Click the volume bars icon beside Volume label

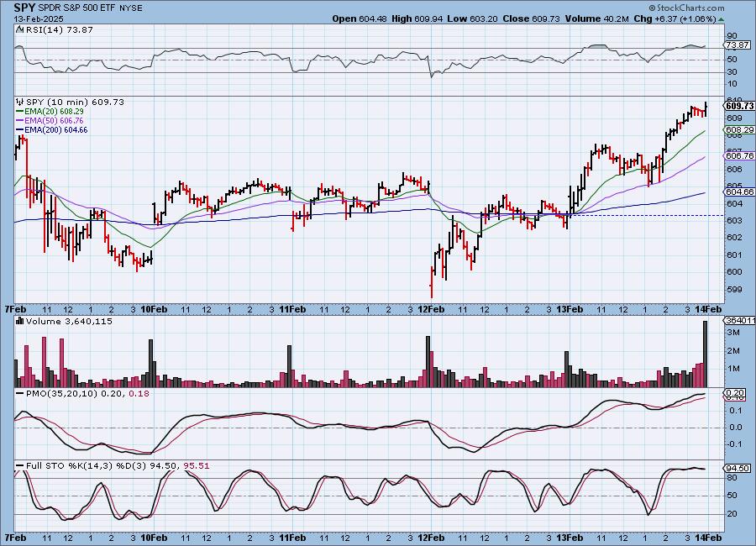[20, 321]
